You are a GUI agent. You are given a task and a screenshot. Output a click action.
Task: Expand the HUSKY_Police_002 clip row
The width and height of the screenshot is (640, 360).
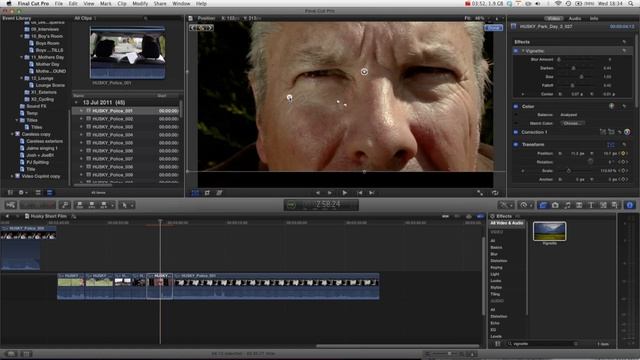coord(81,119)
